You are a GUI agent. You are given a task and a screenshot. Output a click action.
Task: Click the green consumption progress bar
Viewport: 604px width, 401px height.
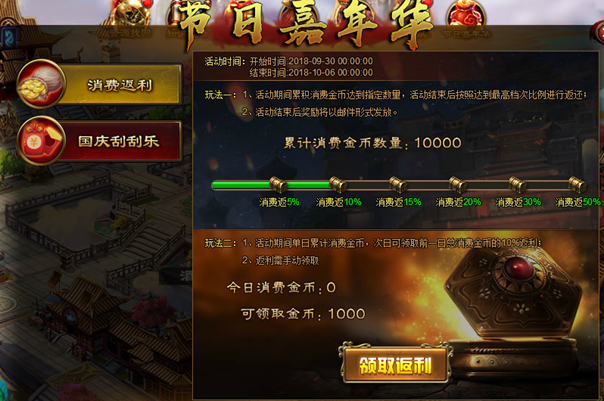tap(271, 185)
